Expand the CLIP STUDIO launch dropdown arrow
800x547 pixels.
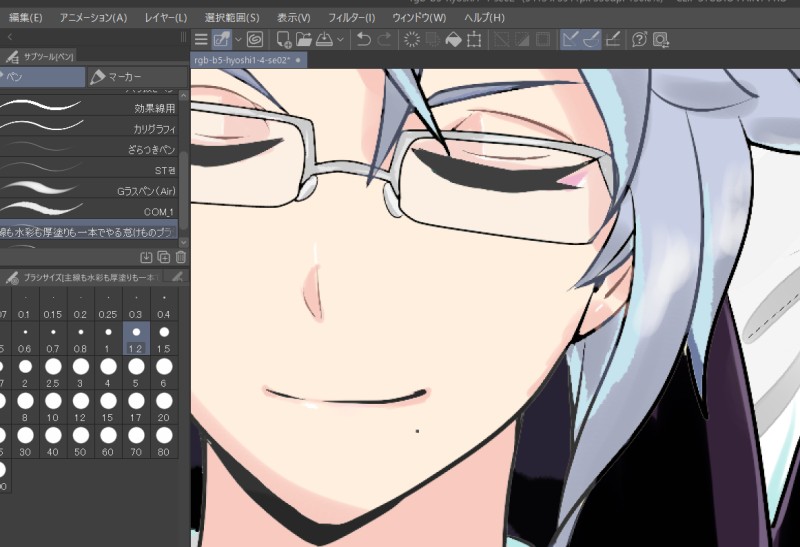tap(238, 39)
